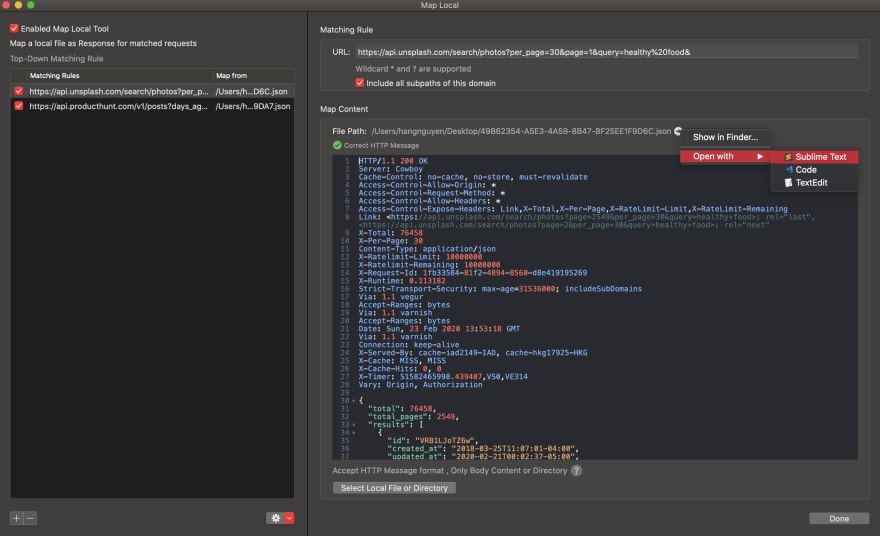Screen dimensions: 880x536
Task: Click the Sublime Text app icon
Action: pos(788,157)
